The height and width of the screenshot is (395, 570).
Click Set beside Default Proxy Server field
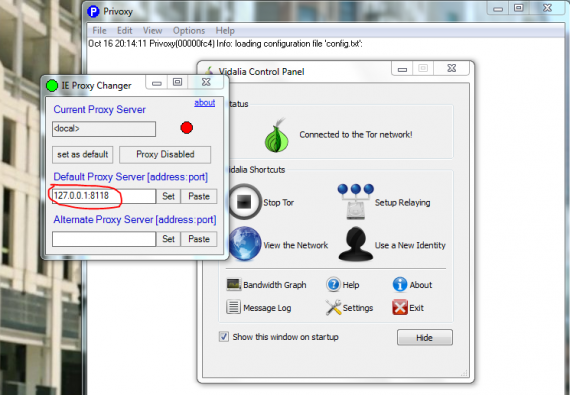click(168, 196)
